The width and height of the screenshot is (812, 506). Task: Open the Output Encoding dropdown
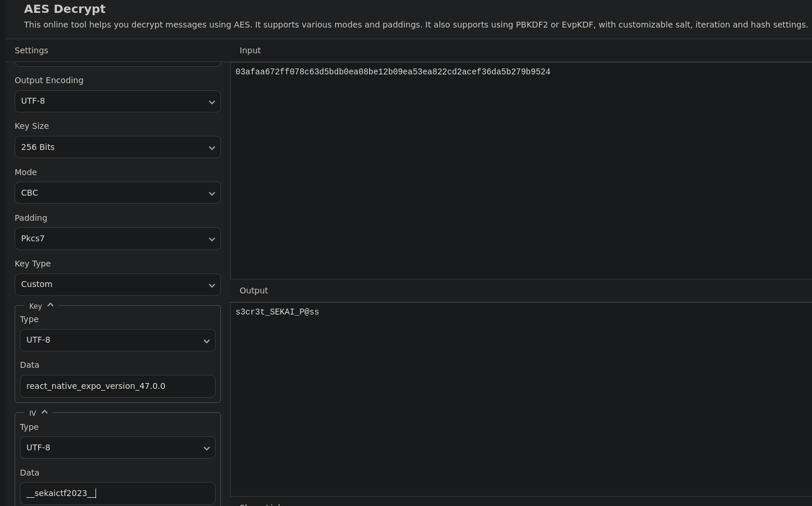click(x=117, y=101)
